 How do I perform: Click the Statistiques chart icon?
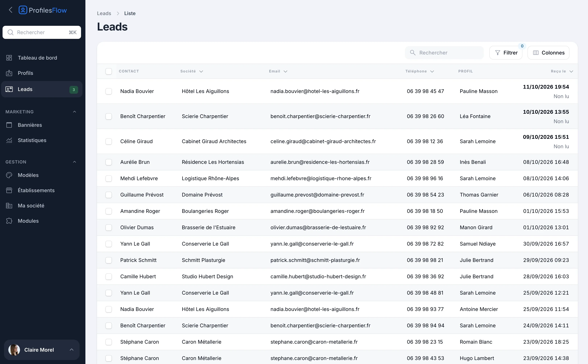click(x=9, y=140)
